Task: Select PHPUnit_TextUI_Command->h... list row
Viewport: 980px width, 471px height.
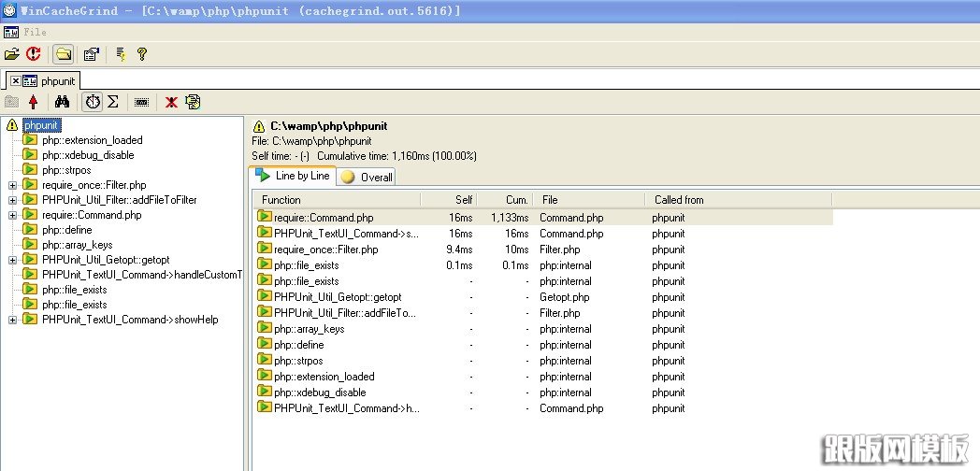Action: point(543,408)
